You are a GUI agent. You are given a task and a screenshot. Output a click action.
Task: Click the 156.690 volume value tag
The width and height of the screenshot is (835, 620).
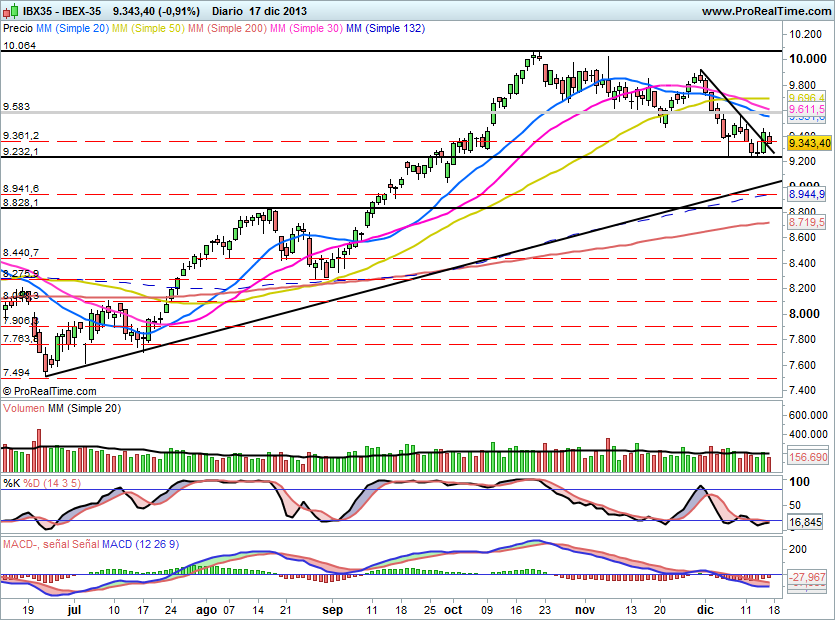[808, 457]
